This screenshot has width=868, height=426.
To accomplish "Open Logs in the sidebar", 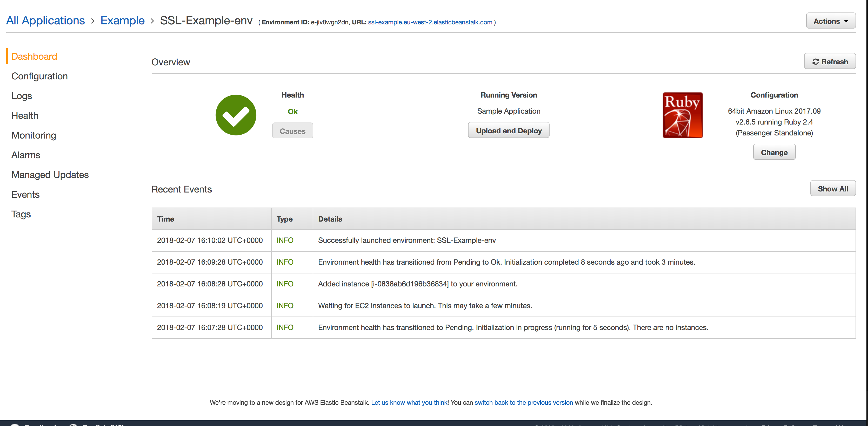I will tap(22, 96).
